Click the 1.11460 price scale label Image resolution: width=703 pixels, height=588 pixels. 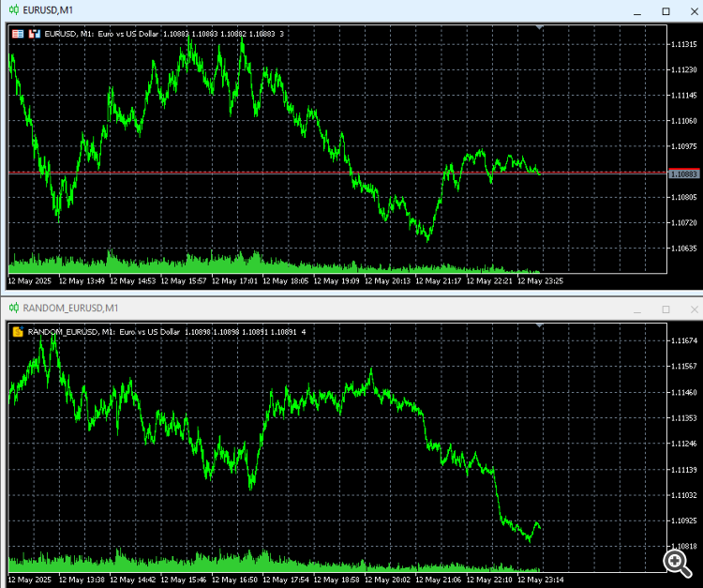[x=683, y=392]
